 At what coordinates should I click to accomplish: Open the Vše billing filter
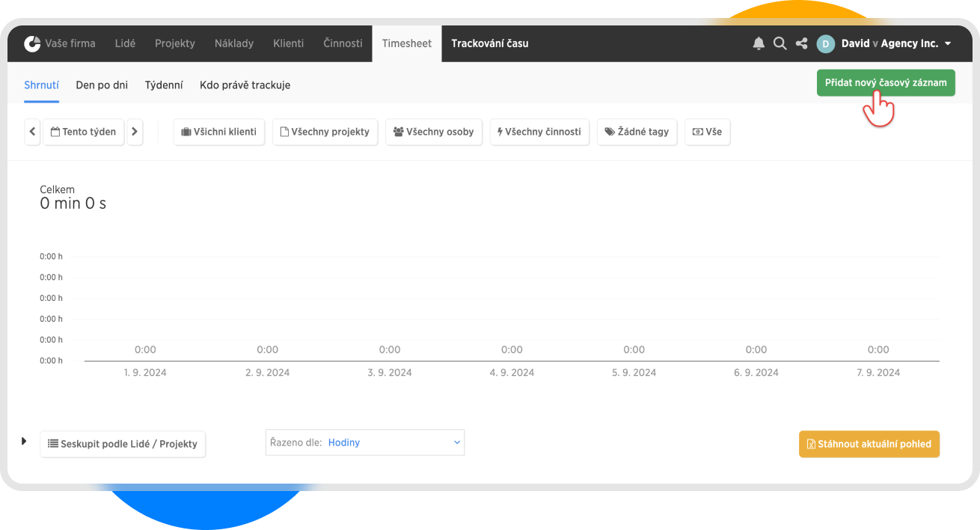tap(707, 132)
